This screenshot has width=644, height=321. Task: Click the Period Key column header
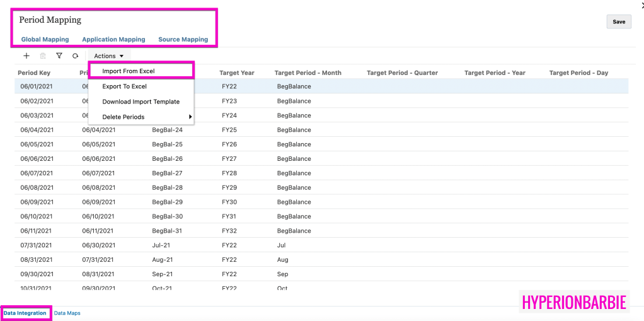(34, 73)
